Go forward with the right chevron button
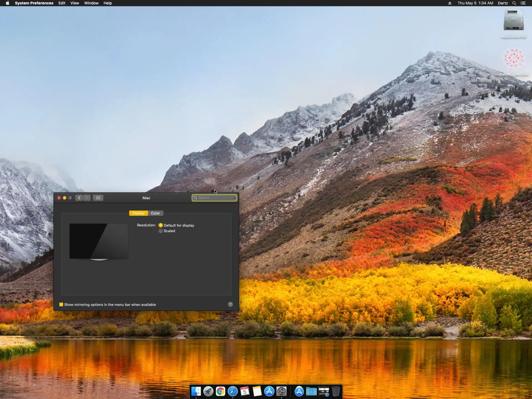Viewport: 532px width, 399px height. (87, 198)
